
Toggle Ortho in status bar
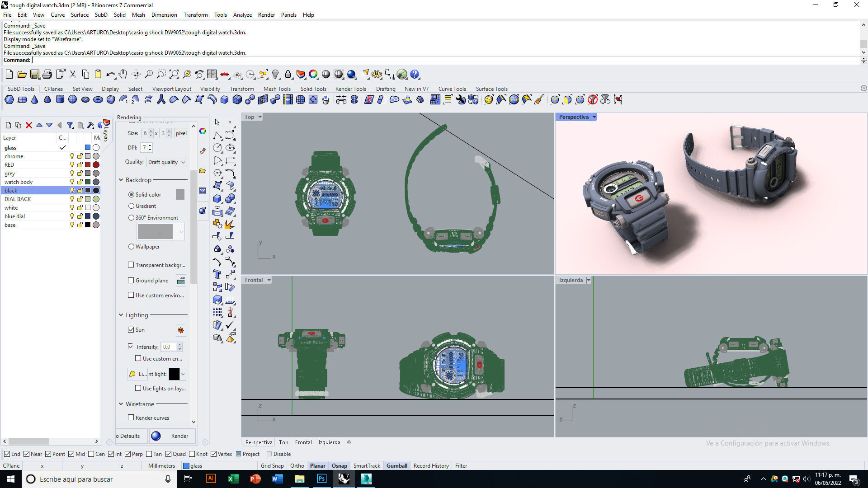[297, 466]
